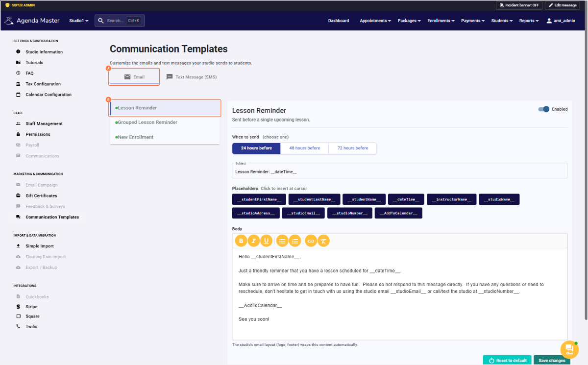588x365 pixels.
Task: Click the Simple Import download icon
Action: point(18,246)
